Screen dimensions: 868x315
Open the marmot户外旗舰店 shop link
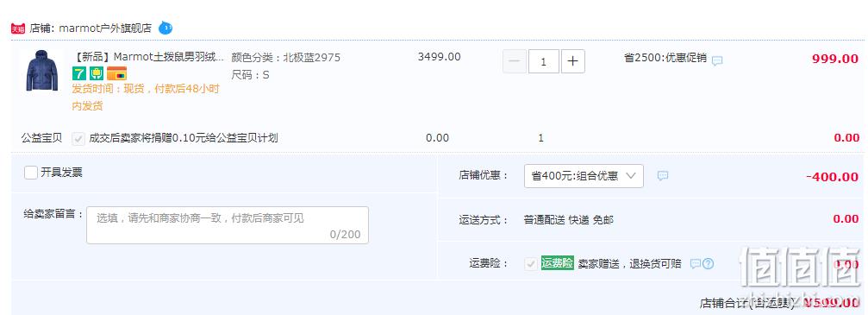click(104, 28)
